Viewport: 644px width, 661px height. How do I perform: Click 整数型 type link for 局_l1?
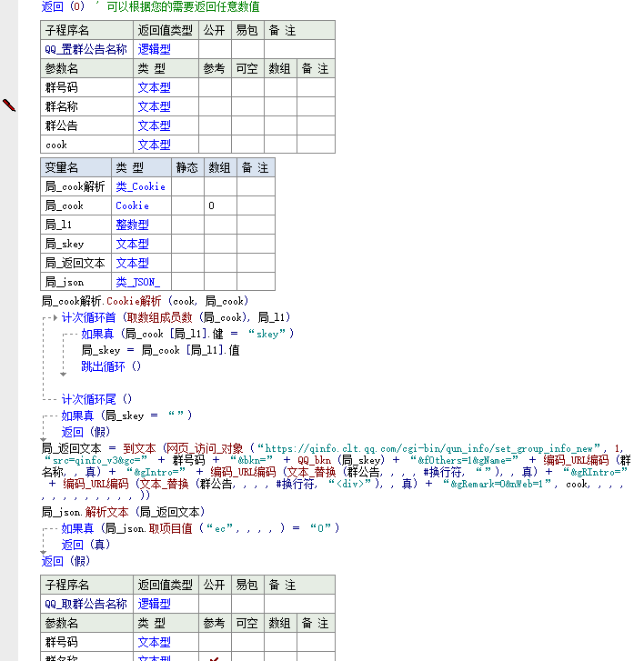pos(132,225)
